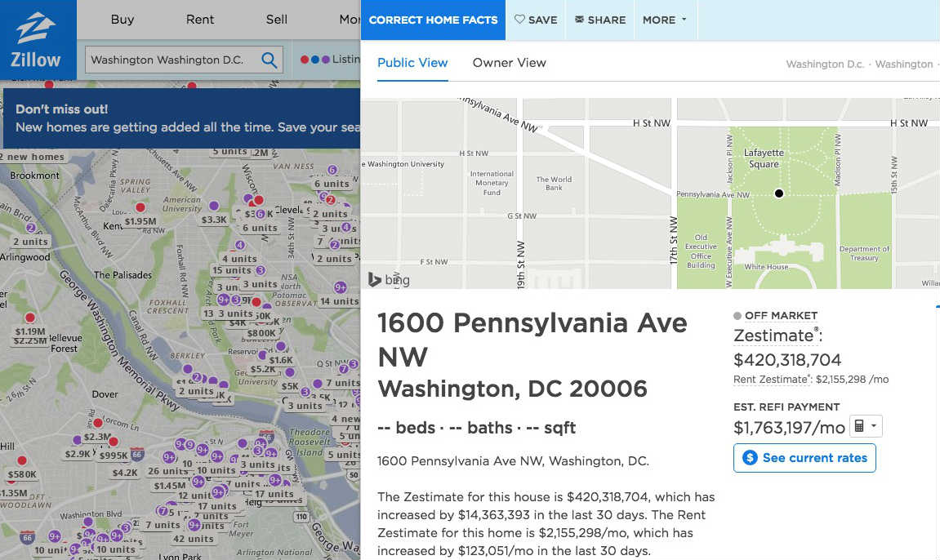Open the Buy menu
The width and height of the screenshot is (940, 560).
(x=123, y=20)
